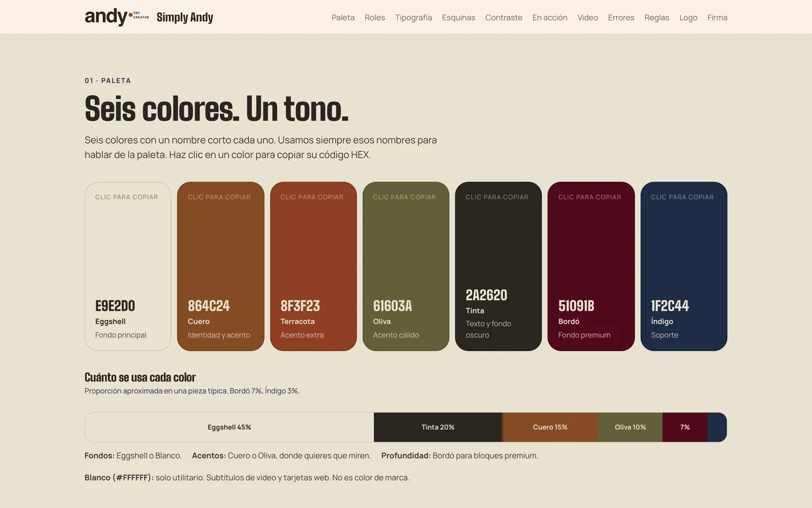
Task: Go to the En acción section
Action: 550,18
